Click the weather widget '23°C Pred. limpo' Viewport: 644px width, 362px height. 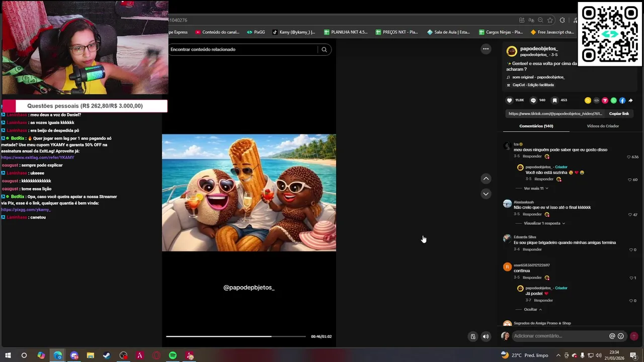(x=526, y=355)
